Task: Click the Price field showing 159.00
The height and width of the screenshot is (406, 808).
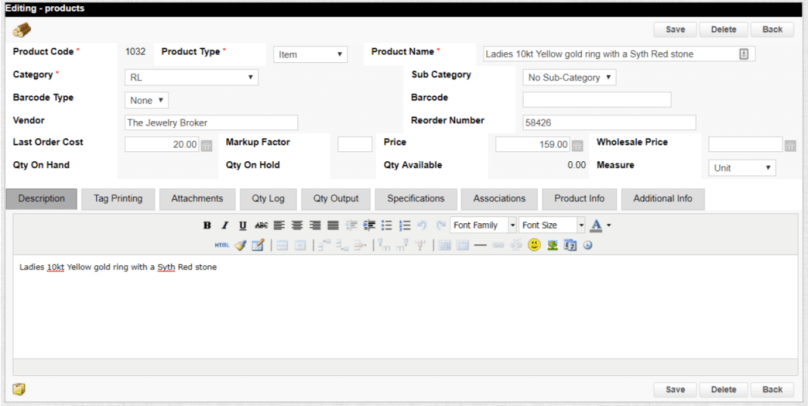Action: [x=532, y=145]
